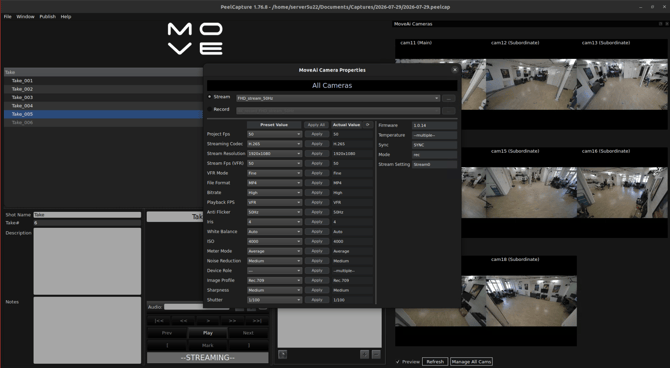Click the Mark button
Image resolution: width=670 pixels, height=368 pixels.
tap(208, 345)
